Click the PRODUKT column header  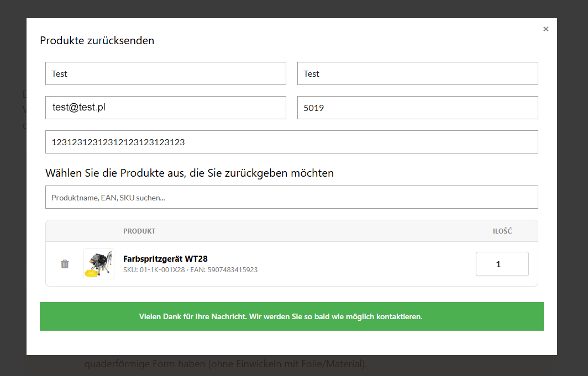(139, 231)
